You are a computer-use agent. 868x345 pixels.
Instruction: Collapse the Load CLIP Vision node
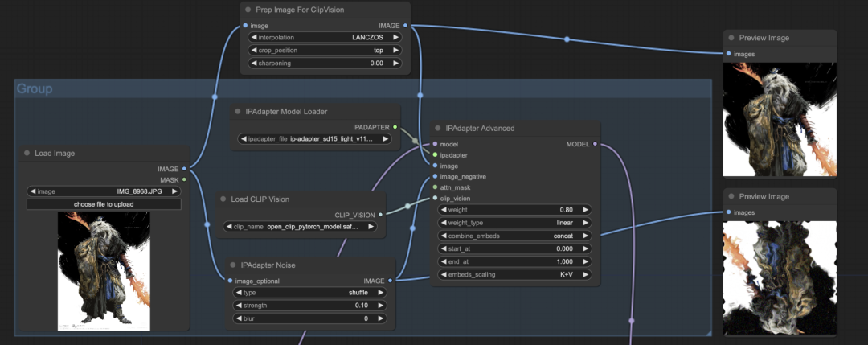click(223, 199)
